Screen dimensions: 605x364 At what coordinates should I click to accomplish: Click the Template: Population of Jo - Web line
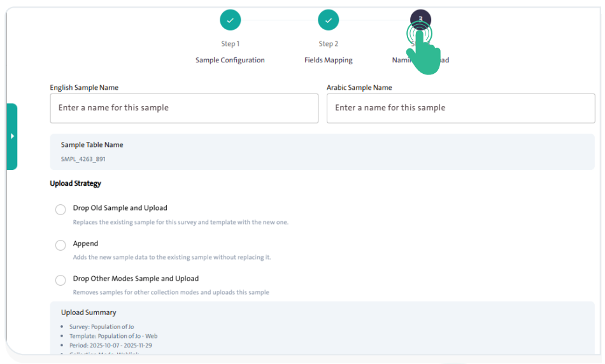113,336
